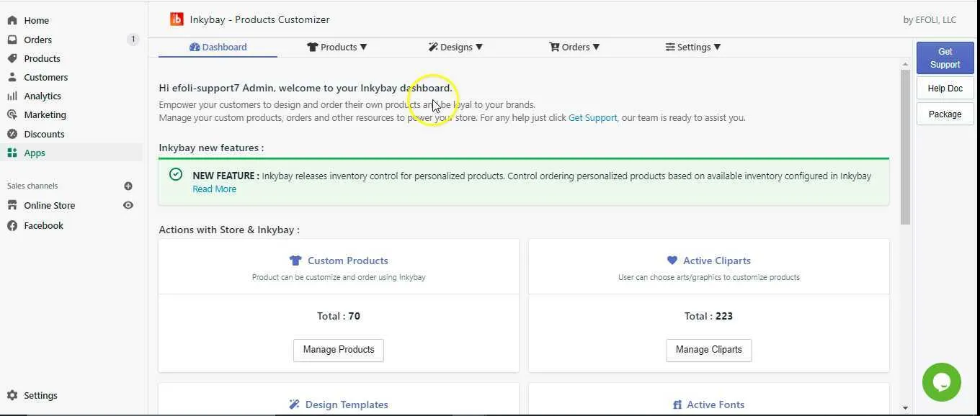The width and height of the screenshot is (980, 416).
Task: Click the green checkmark circle in feature notice
Action: point(176,174)
